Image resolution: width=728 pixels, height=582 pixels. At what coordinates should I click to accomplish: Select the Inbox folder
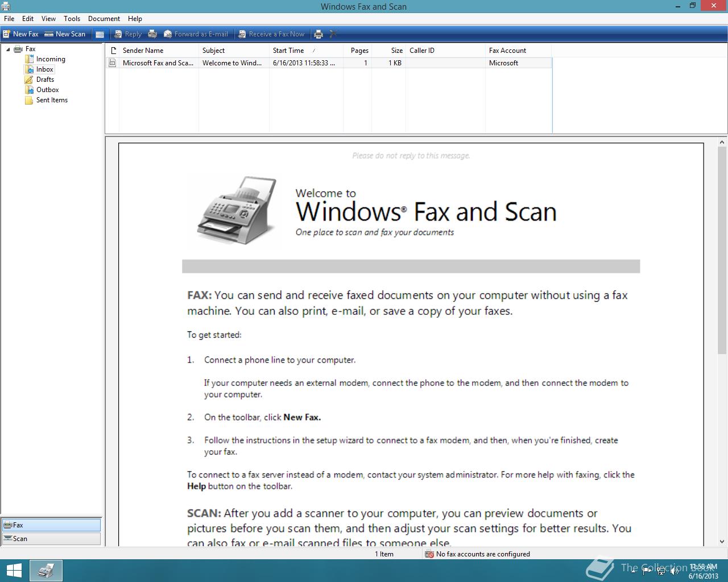click(x=45, y=69)
